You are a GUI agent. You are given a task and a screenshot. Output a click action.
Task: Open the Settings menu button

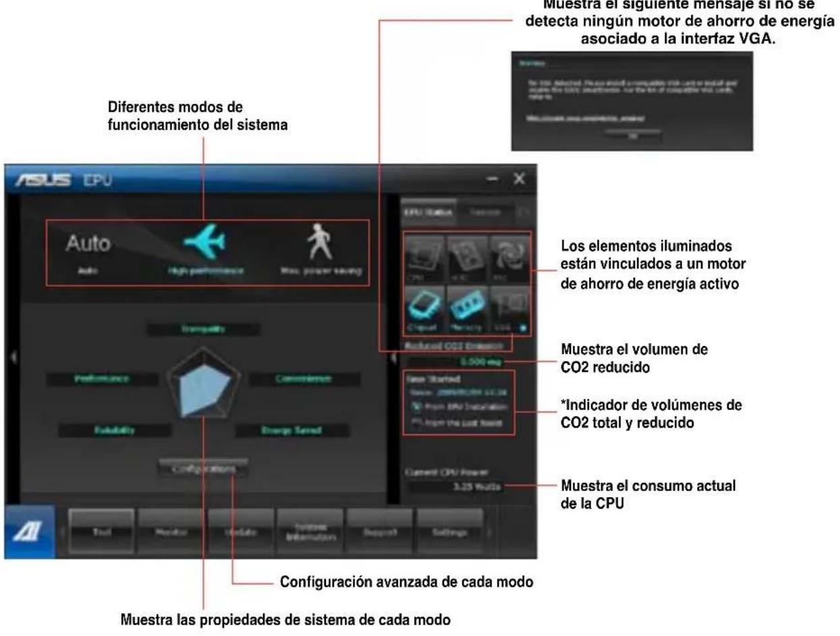pos(449,531)
